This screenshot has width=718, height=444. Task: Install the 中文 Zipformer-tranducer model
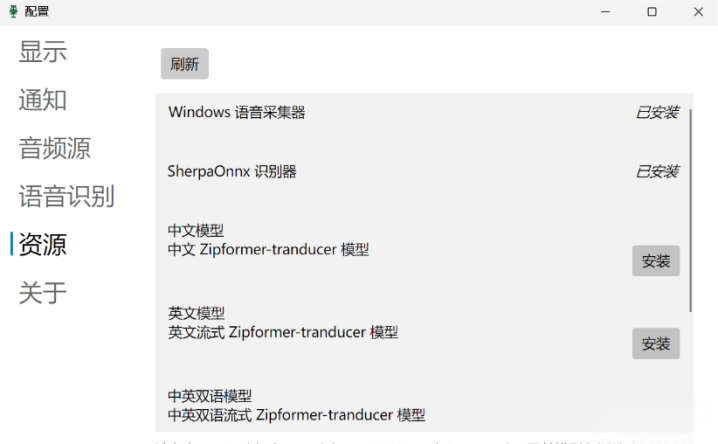coord(655,261)
